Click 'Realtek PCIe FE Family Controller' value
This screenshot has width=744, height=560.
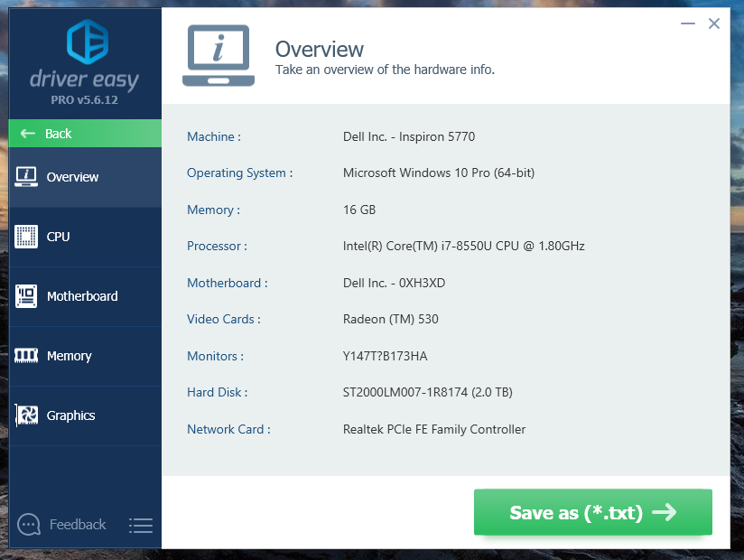(x=434, y=429)
